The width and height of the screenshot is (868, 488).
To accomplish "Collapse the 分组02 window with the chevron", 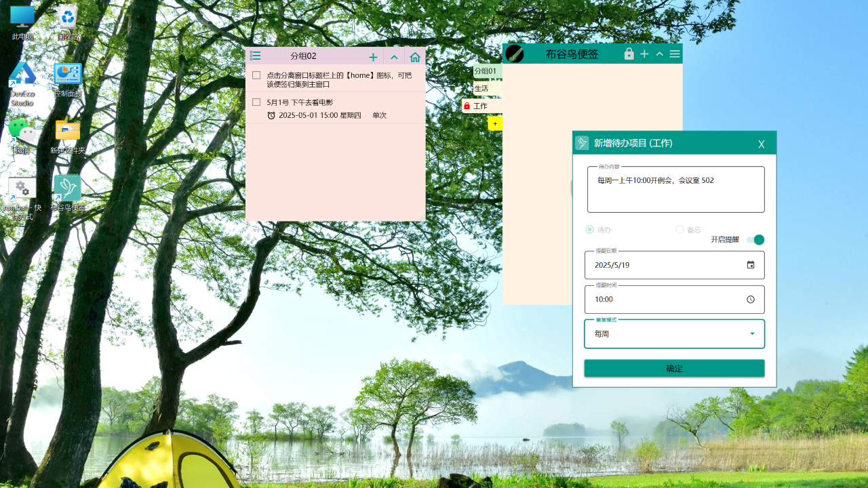I will pyautogui.click(x=394, y=56).
